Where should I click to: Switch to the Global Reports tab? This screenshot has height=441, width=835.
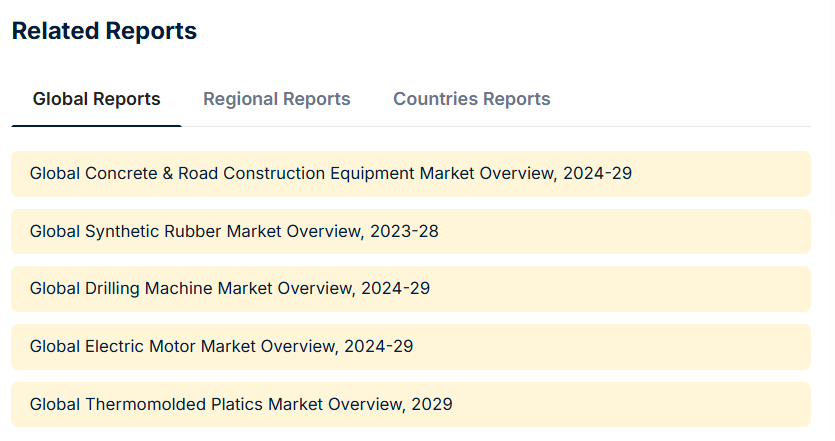coord(96,99)
